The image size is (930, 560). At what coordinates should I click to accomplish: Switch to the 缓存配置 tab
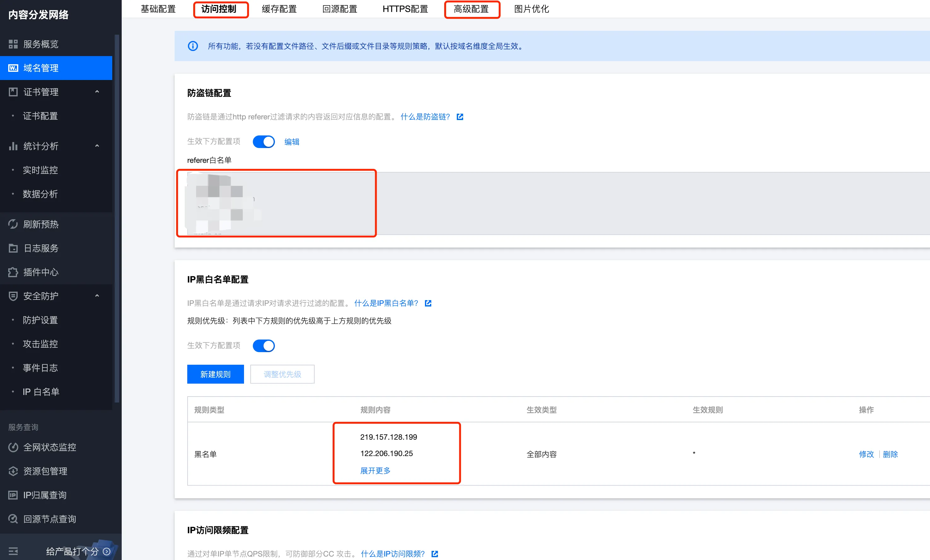coord(279,9)
